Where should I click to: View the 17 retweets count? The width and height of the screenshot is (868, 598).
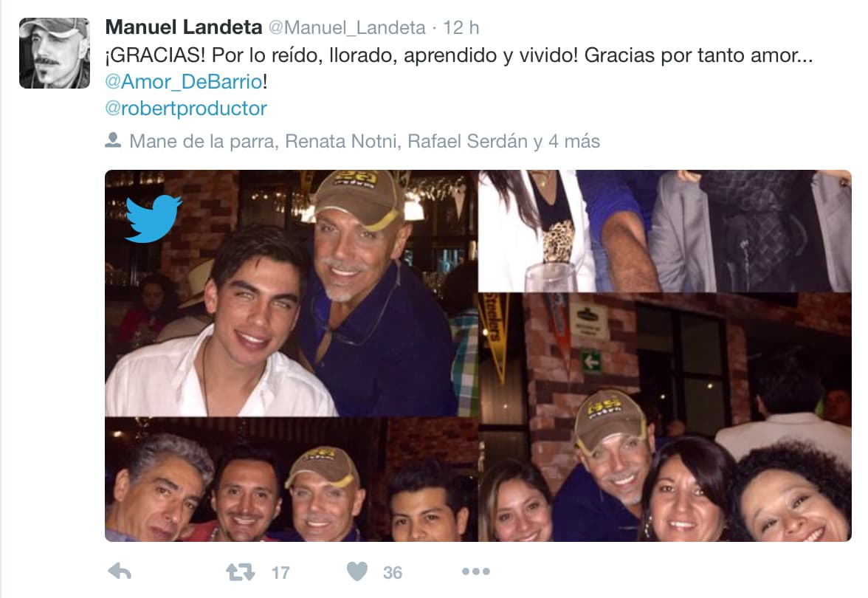(280, 573)
